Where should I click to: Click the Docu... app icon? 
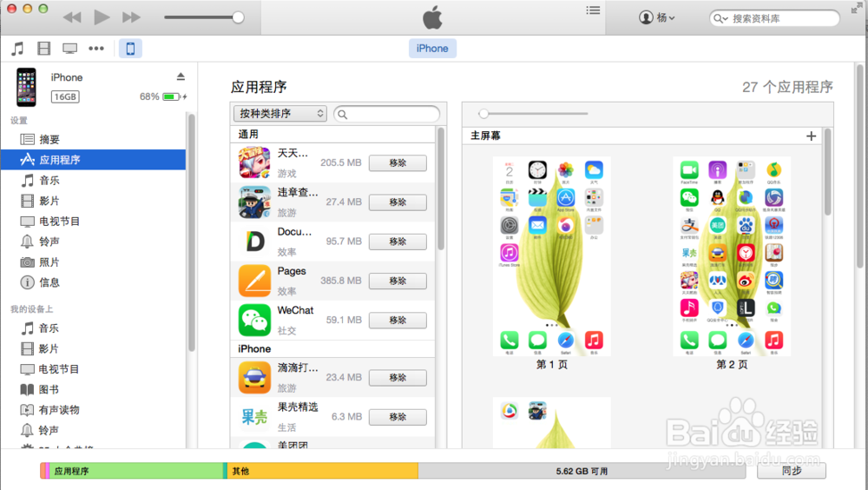click(x=254, y=242)
